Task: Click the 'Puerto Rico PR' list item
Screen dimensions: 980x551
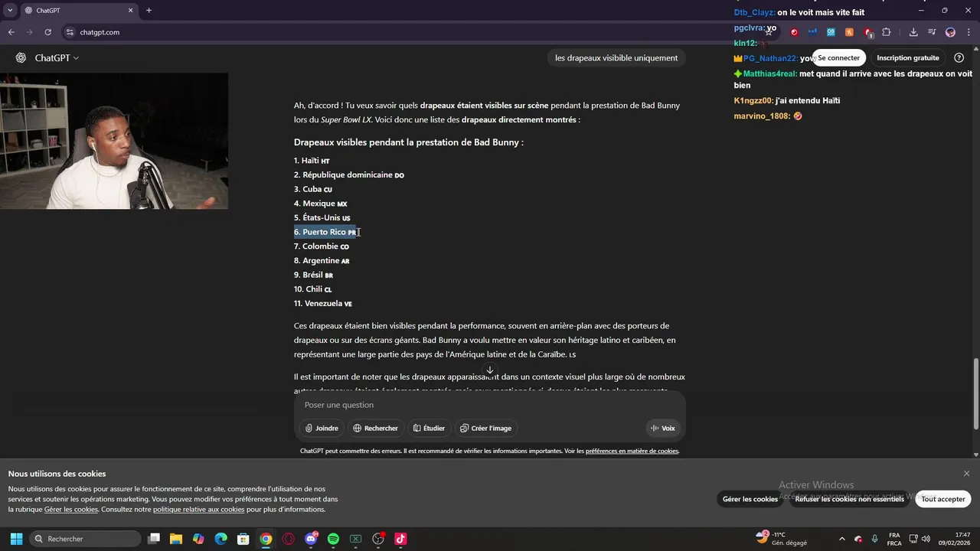Action: point(325,232)
